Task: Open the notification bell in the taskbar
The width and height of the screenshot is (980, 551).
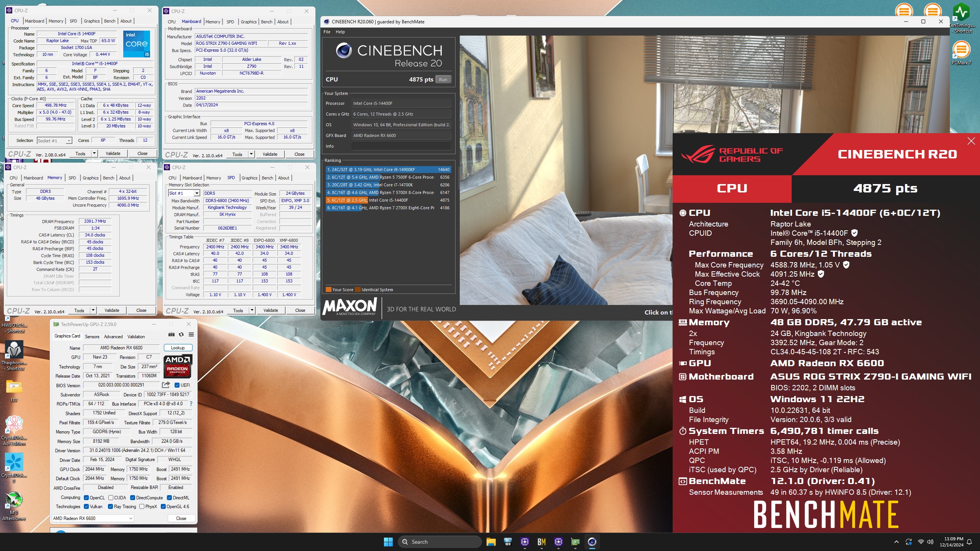Action: click(x=969, y=541)
